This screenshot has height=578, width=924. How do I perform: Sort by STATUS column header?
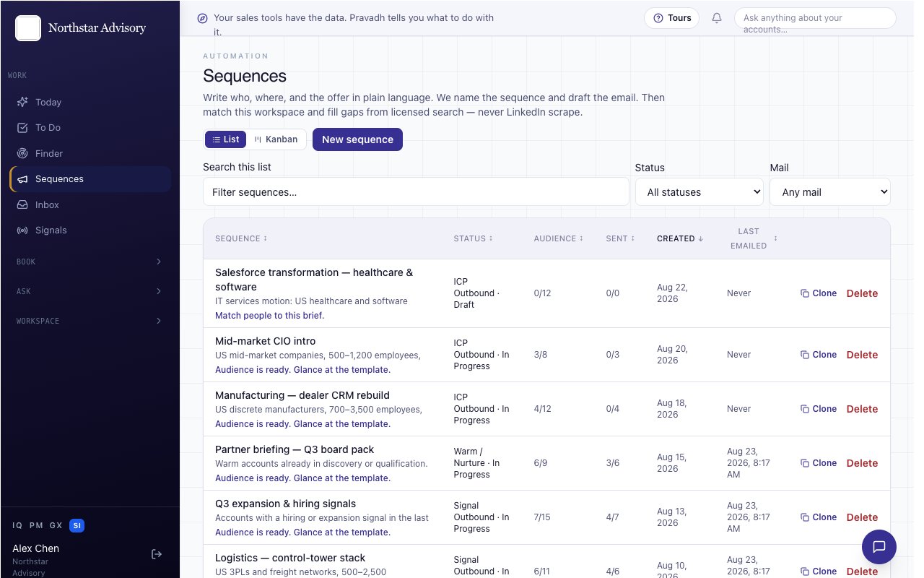(474, 238)
